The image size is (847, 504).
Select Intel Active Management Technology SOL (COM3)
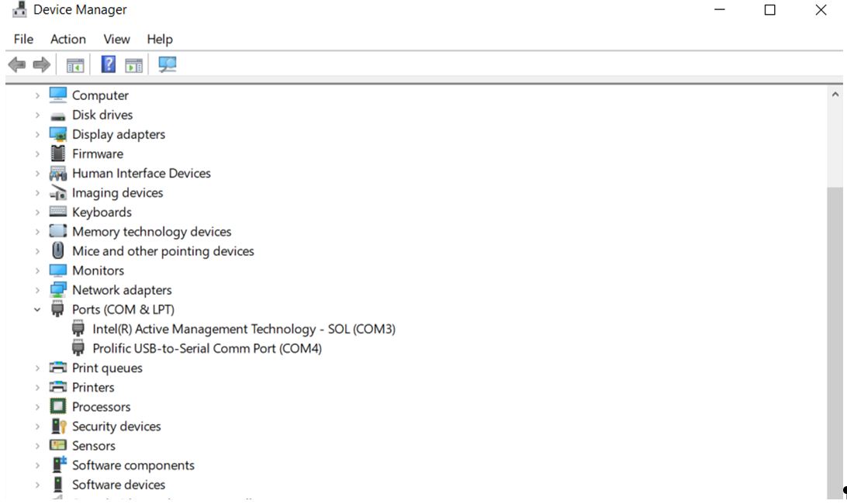pos(244,329)
